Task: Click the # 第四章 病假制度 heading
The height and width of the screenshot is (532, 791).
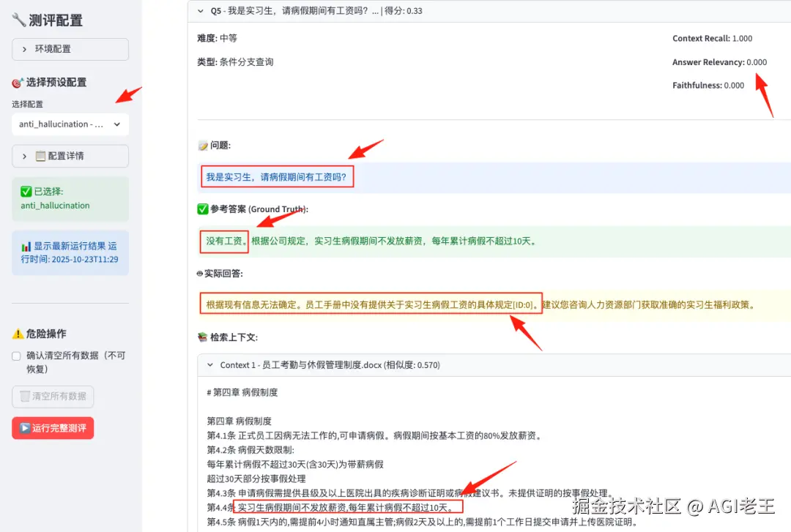Action: [242, 393]
